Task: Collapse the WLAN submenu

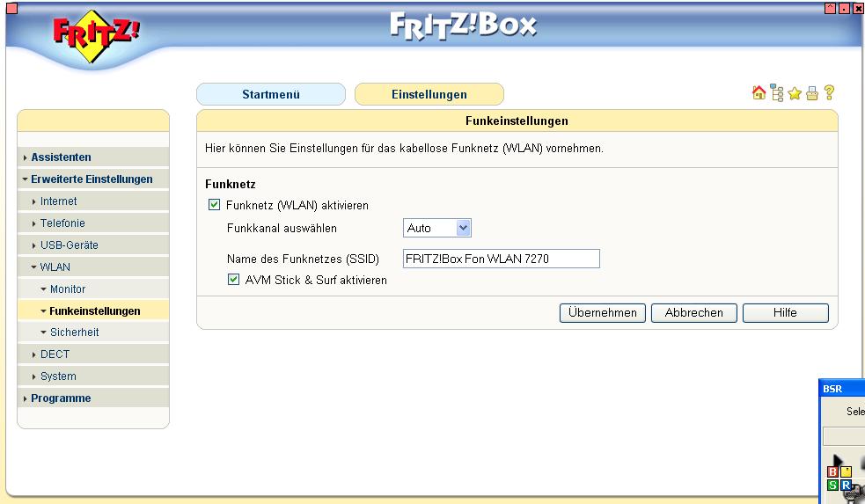Action: [93, 267]
